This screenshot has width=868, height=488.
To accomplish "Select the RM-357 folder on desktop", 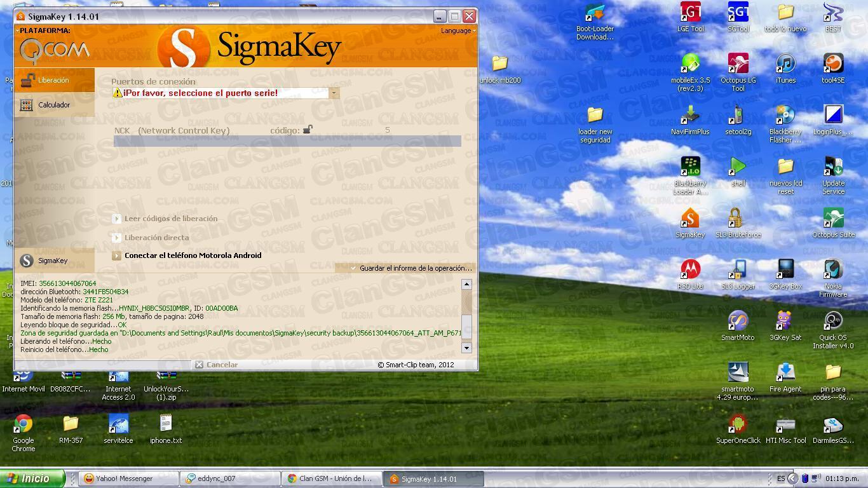I will coord(71,430).
